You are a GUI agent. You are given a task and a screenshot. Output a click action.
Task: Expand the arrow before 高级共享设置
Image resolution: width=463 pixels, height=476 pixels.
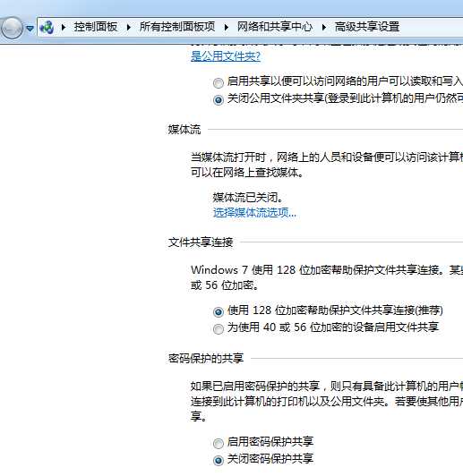324,28
